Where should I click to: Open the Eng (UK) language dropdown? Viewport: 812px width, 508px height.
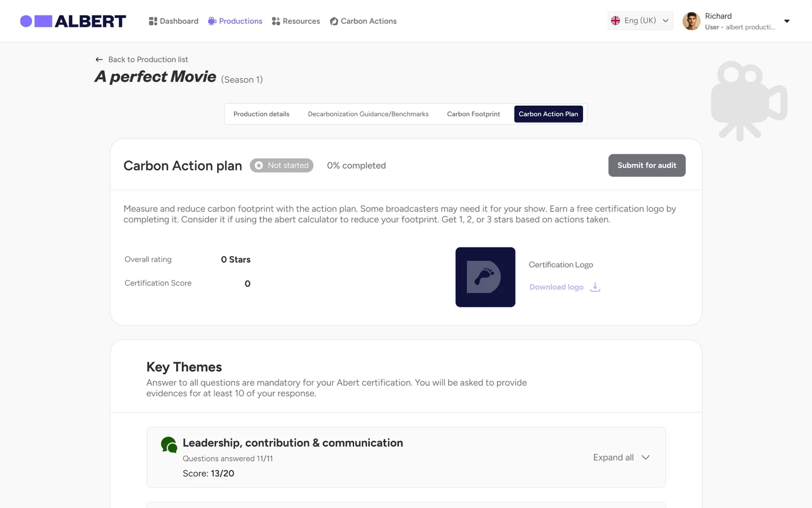coord(640,21)
